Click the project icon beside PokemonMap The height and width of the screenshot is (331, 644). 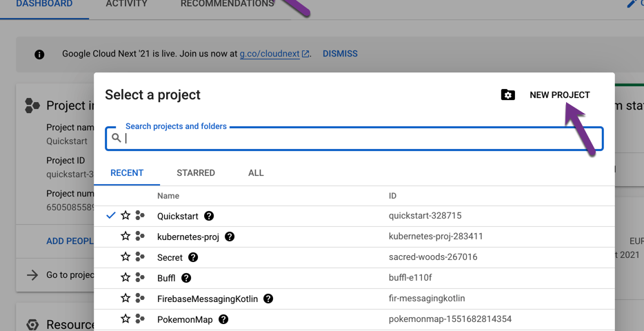(140, 319)
